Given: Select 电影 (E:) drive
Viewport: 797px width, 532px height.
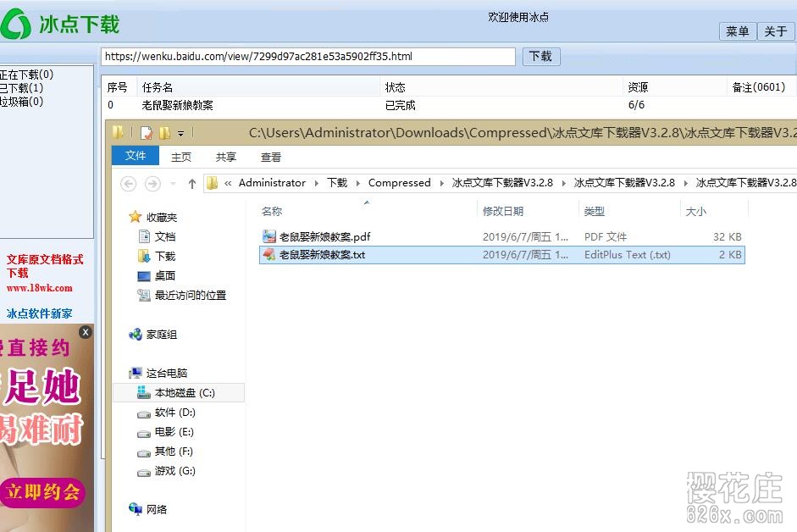Looking at the screenshot, I should (x=174, y=432).
